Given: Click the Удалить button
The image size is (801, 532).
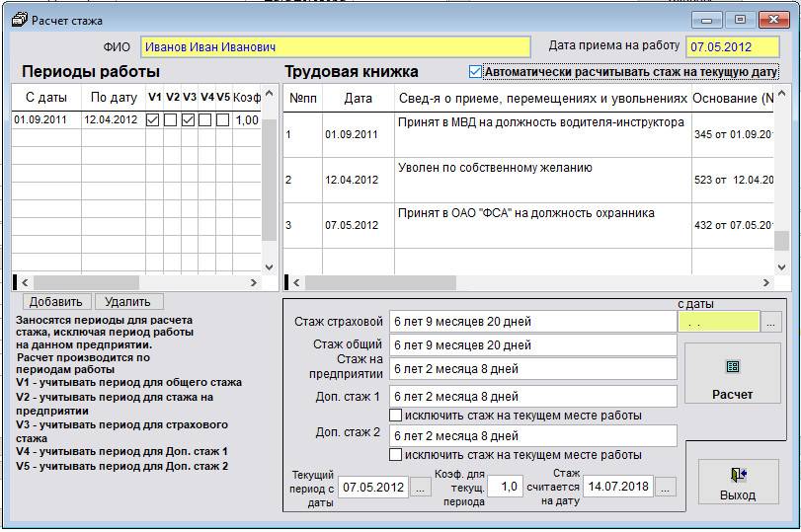Looking at the screenshot, I should (127, 302).
